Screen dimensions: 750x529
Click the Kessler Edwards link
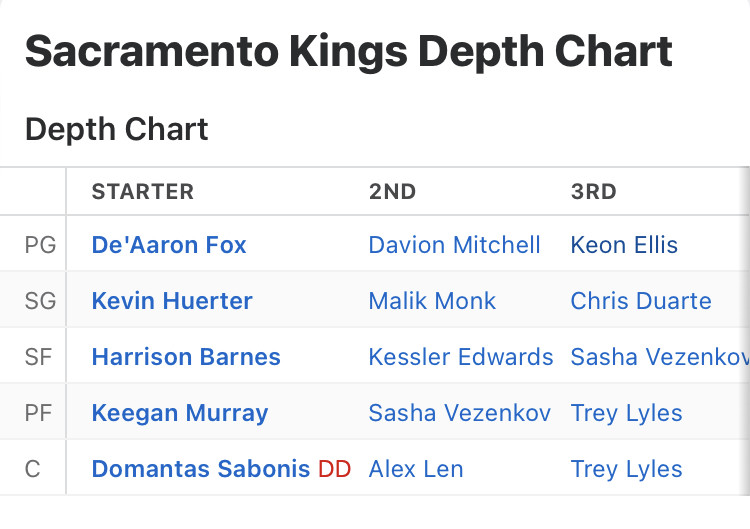[x=460, y=357]
